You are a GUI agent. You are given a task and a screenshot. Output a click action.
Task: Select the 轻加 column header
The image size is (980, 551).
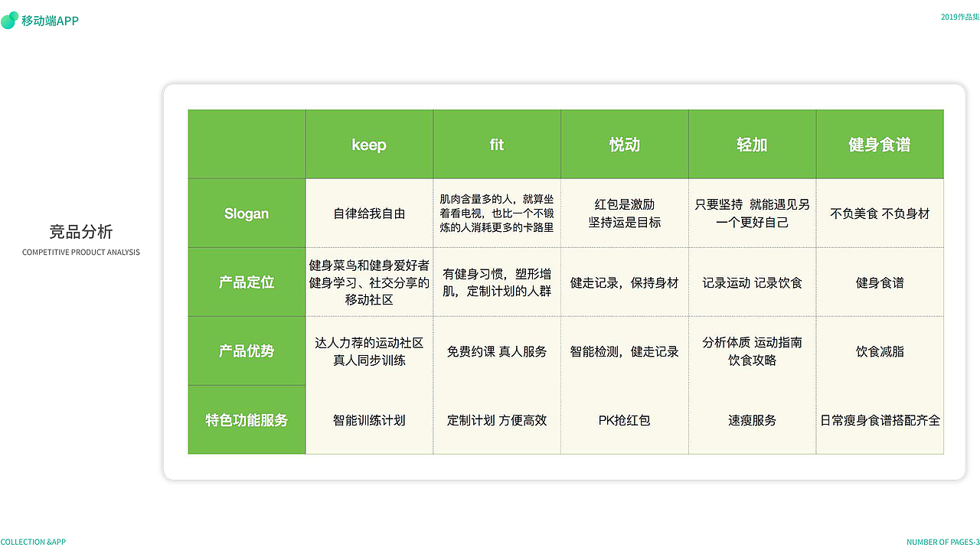coord(752,145)
